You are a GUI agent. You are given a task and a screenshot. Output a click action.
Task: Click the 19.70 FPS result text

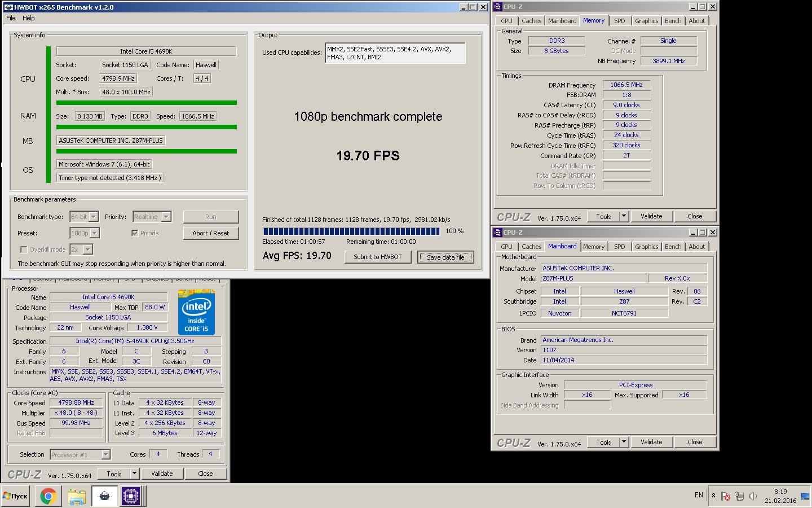pos(368,156)
